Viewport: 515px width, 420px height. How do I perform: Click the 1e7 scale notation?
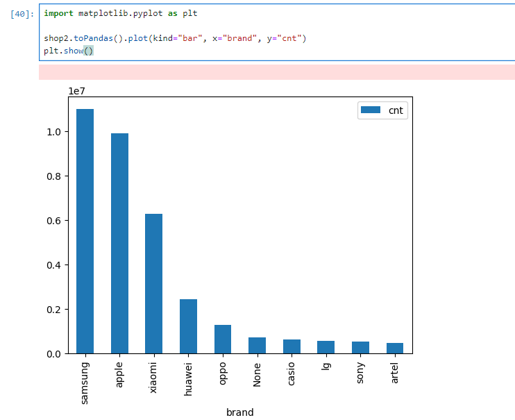76,91
